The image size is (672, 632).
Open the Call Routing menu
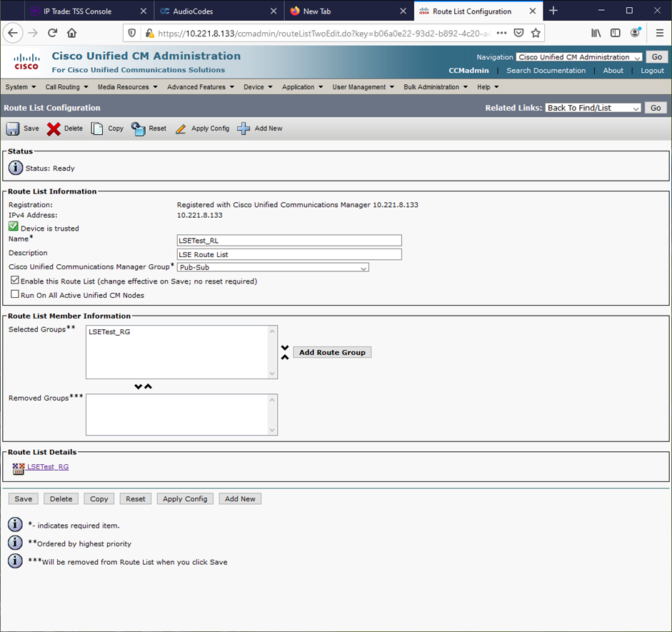tap(66, 87)
